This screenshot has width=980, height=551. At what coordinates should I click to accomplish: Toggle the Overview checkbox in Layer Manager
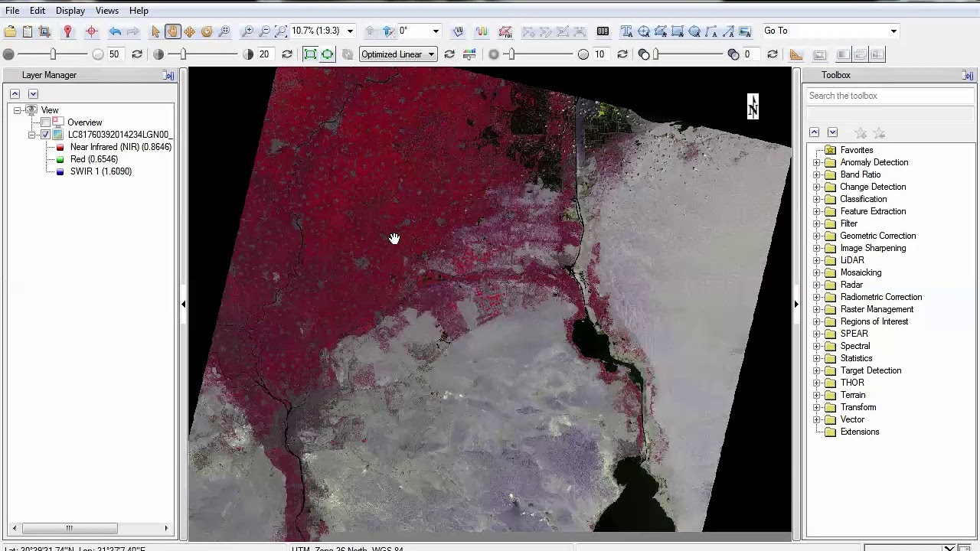tap(46, 122)
